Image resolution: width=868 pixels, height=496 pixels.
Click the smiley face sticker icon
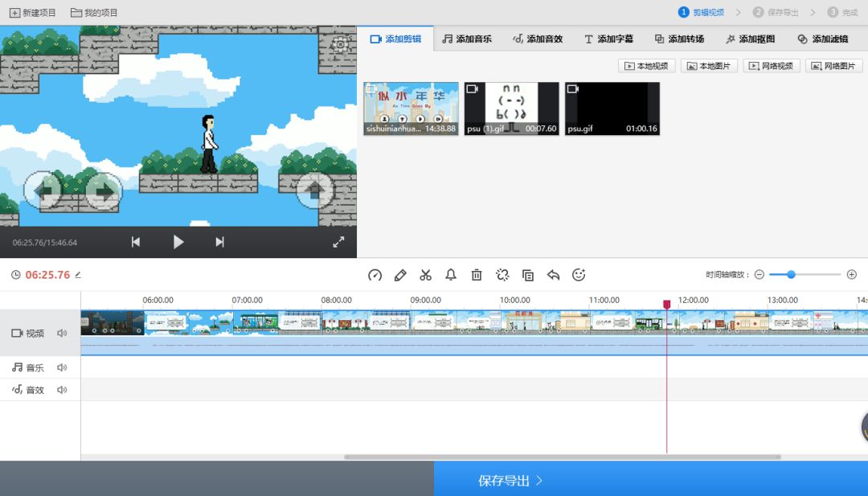(x=579, y=275)
